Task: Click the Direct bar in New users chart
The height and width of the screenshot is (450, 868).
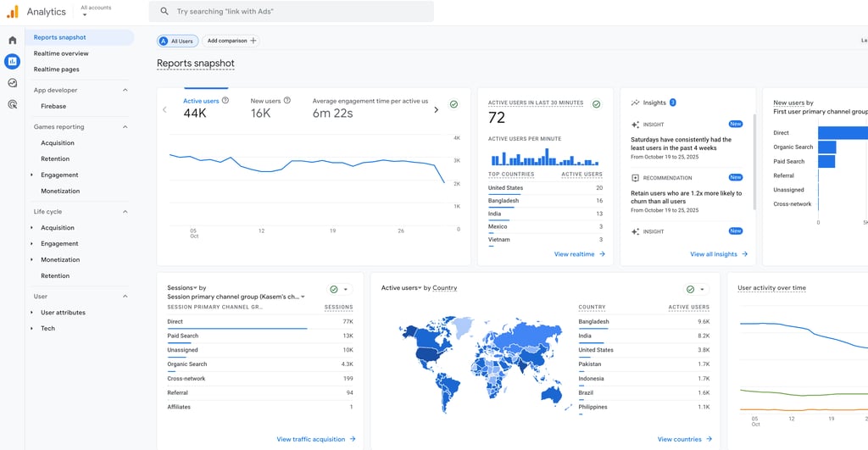Action: (842, 133)
